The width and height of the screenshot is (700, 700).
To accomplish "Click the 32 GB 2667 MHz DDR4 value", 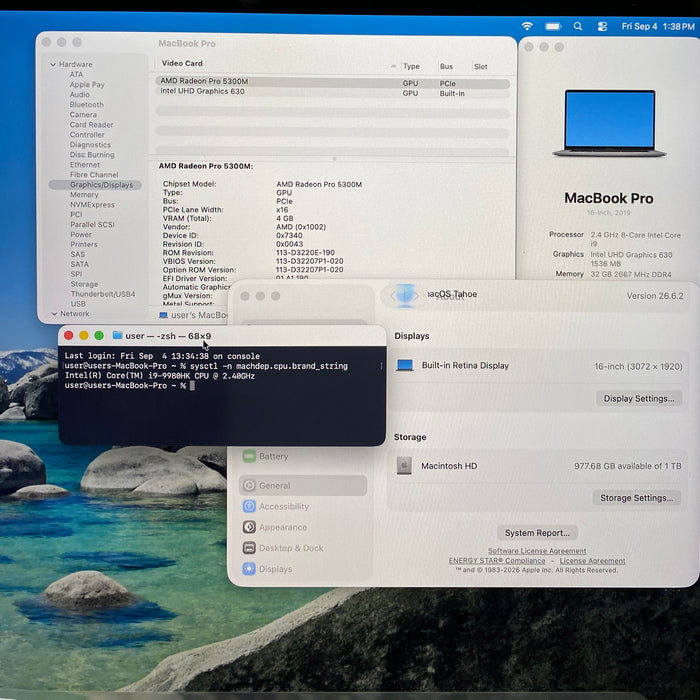I will coord(631,275).
